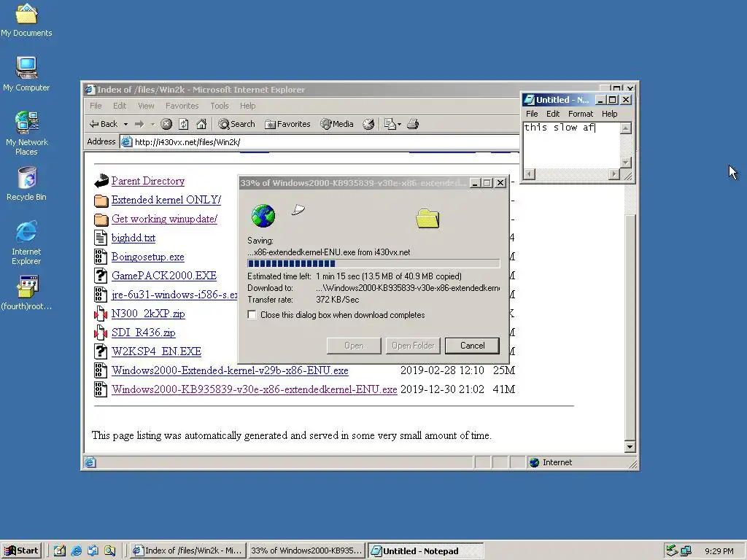Open the Search pane from the toolbar
The image size is (747, 560).
(x=236, y=124)
